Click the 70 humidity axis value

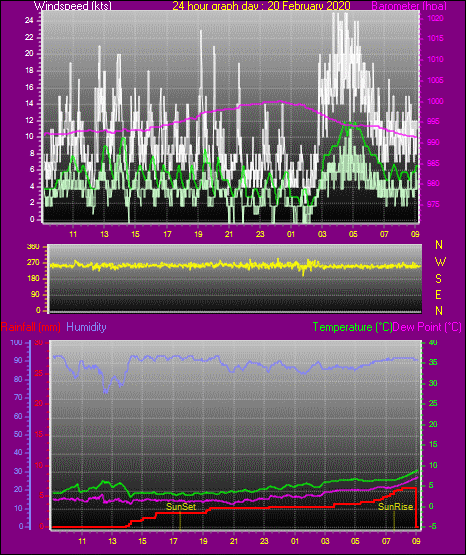point(18,397)
